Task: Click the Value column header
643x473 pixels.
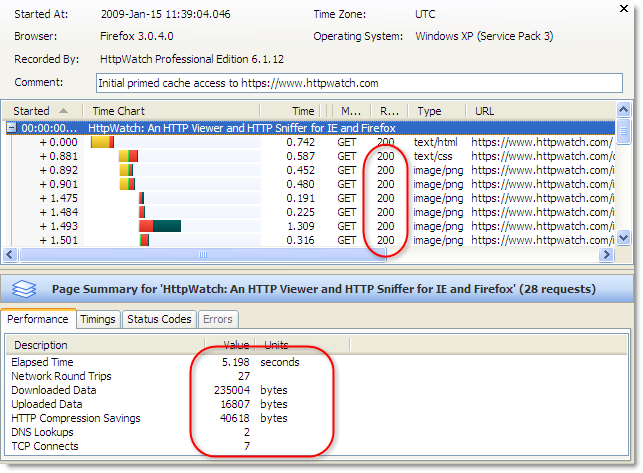Action: (230, 345)
